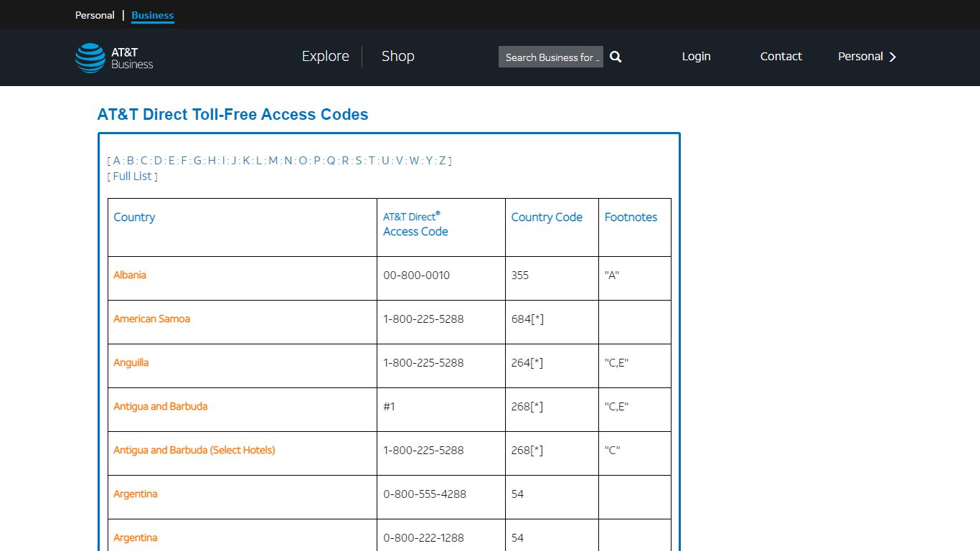
Task: Go to the Login page
Action: (696, 56)
